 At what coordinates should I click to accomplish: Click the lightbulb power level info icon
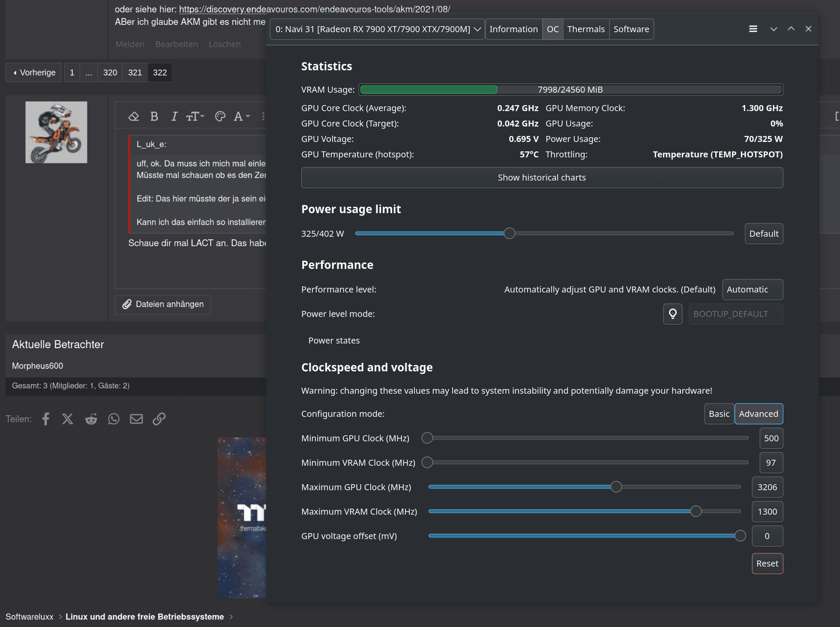click(x=672, y=314)
